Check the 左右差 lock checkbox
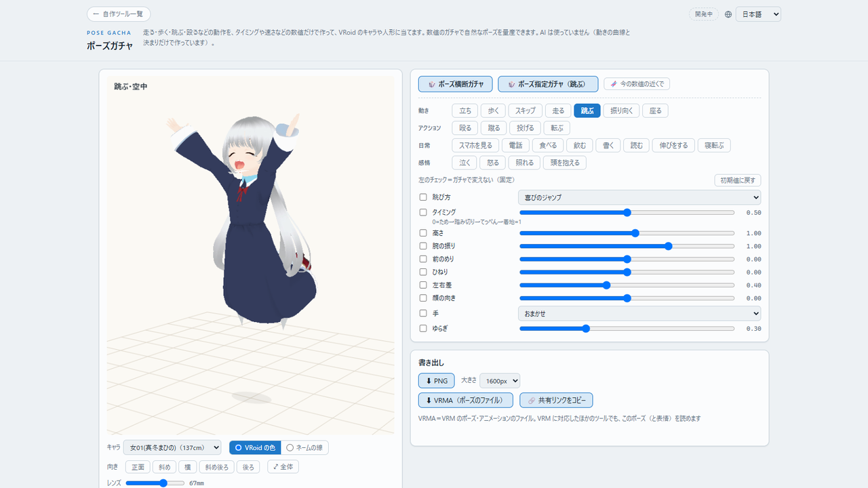This screenshot has width=868, height=488. click(423, 285)
